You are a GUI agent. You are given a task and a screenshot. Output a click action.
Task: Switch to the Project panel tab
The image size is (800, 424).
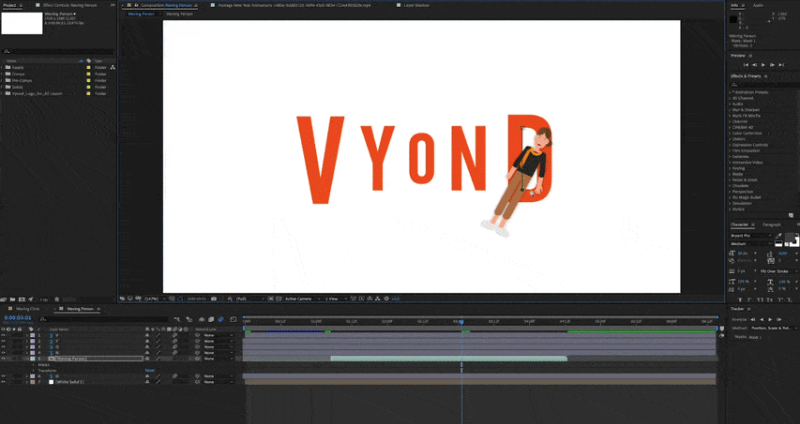10,5
